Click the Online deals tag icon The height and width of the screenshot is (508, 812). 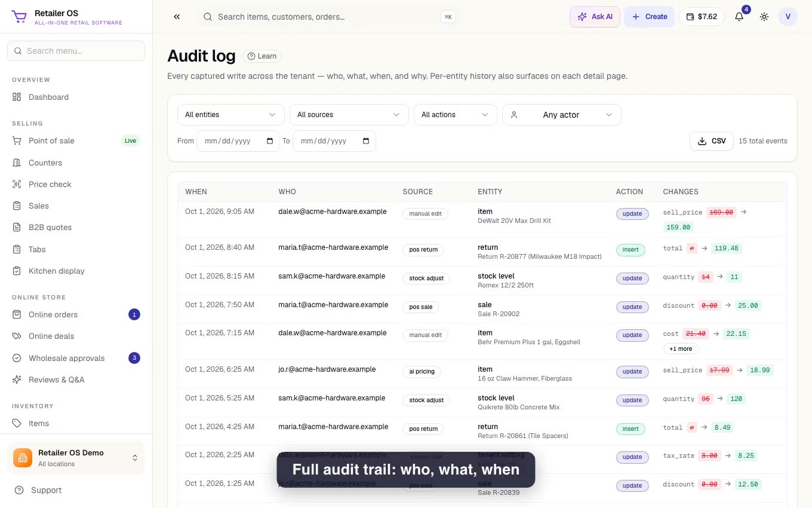(17, 336)
